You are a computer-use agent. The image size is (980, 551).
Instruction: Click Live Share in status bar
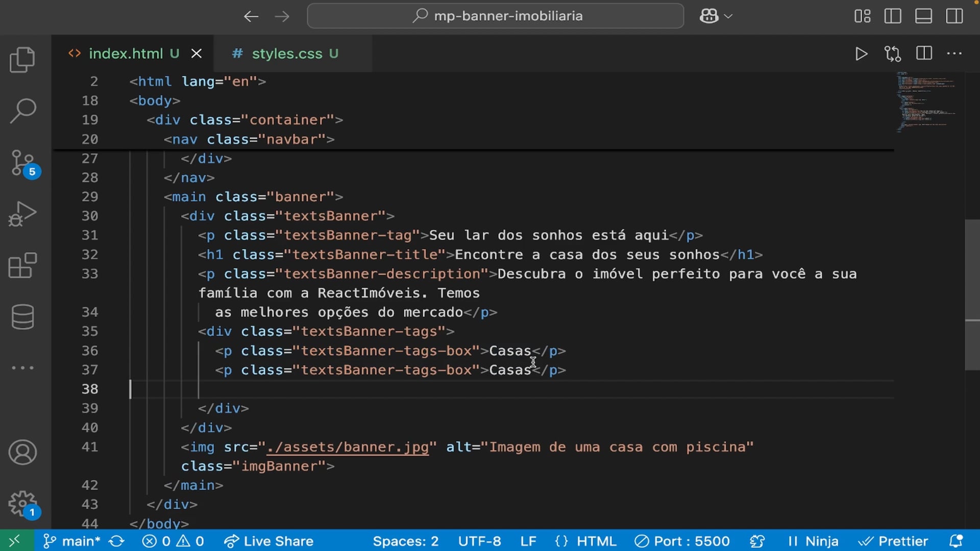[269, 541]
